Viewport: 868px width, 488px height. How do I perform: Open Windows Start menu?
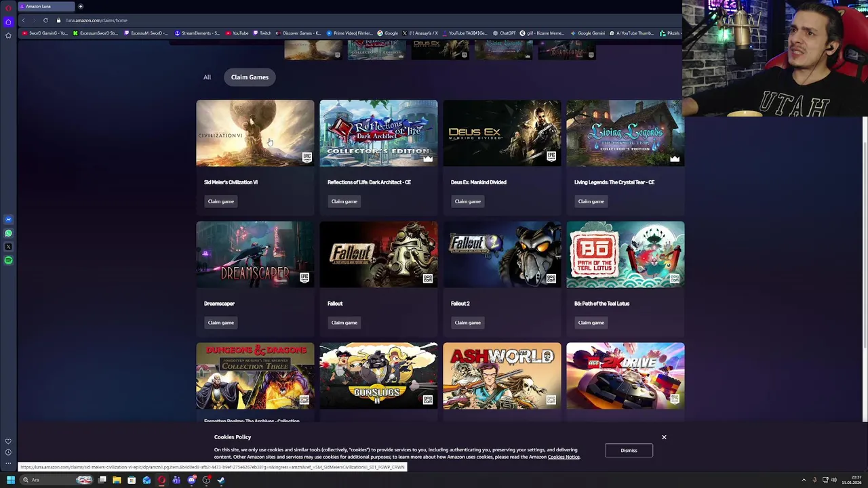click(x=10, y=480)
